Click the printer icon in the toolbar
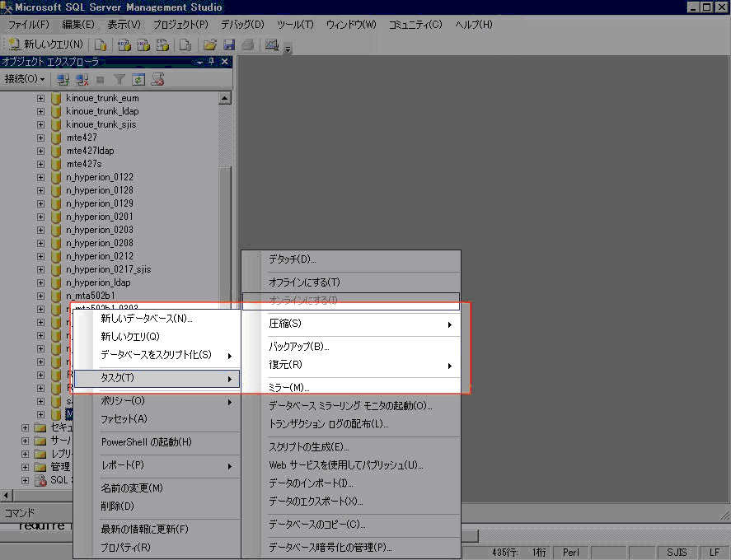731x560 pixels. point(248,44)
